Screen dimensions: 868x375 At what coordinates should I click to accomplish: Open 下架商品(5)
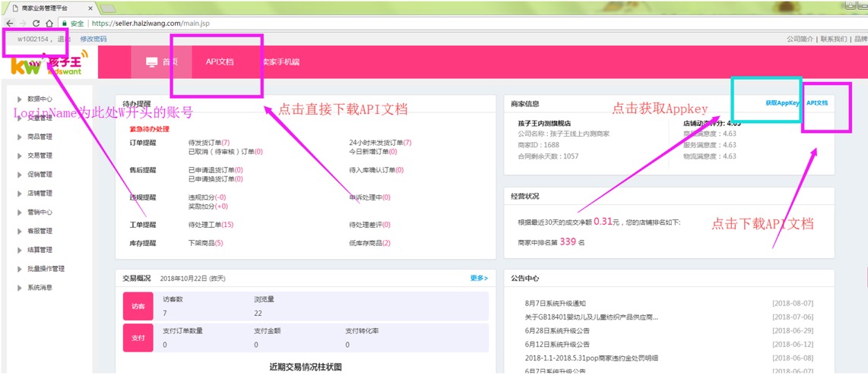(x=205, y=243)
